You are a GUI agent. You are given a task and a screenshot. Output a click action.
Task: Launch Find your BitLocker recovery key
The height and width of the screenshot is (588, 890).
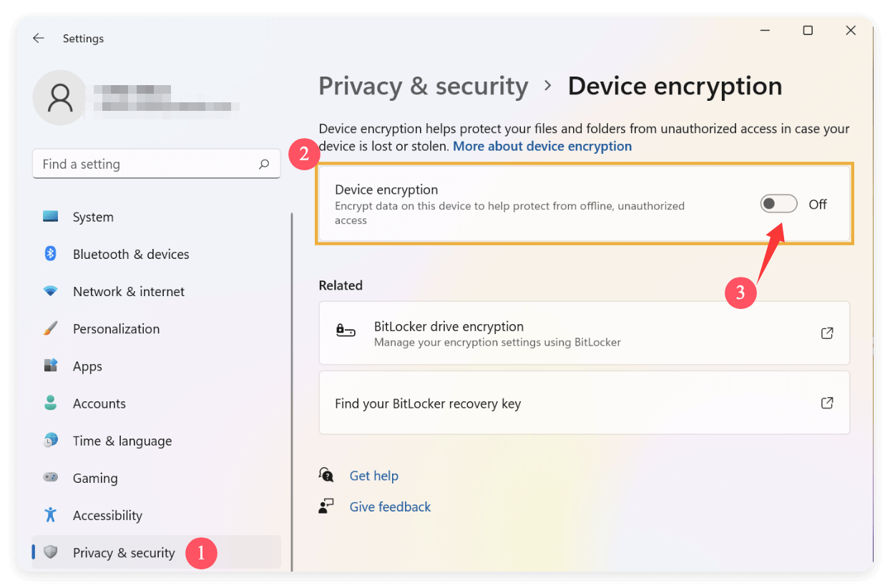click(x=827, y=403)
